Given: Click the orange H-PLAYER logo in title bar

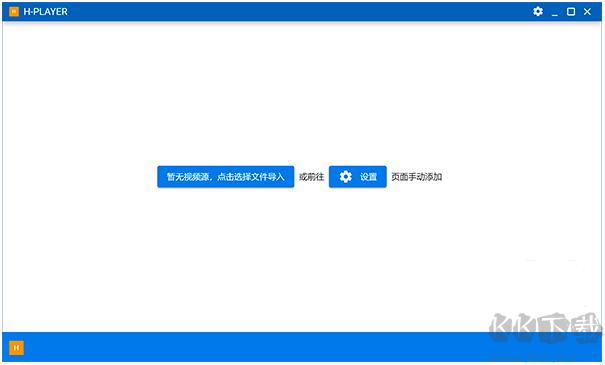Looking at the screenshot, I should (14, 12).
